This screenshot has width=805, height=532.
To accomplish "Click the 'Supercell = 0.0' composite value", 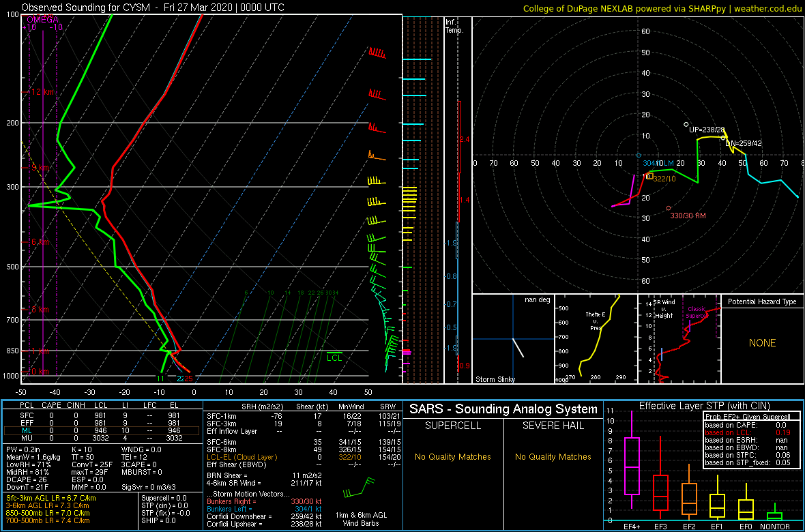I will [x=165, y=499].
